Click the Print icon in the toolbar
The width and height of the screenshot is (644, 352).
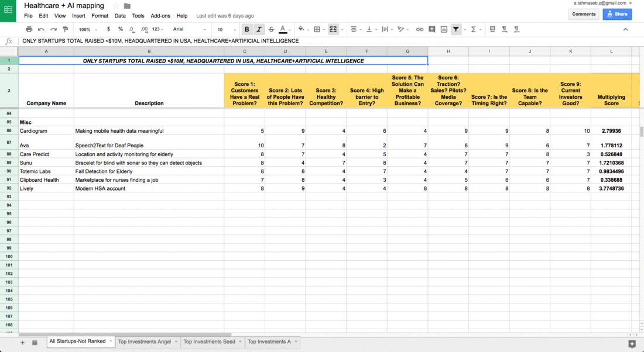[29, 29]
